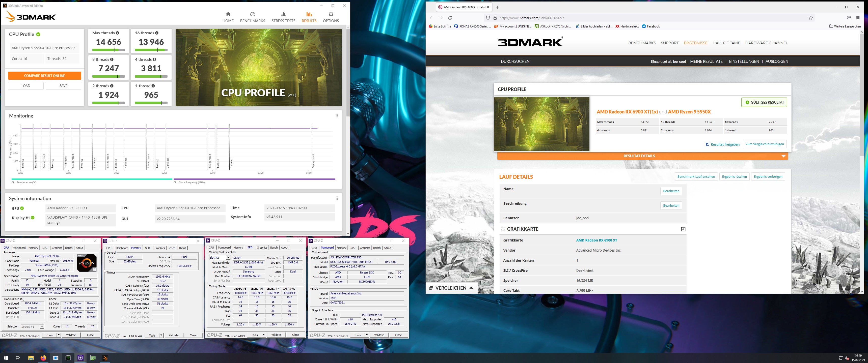868x363 pixels.
Task: Click the browser back arrow
Action: coord(432,18)
